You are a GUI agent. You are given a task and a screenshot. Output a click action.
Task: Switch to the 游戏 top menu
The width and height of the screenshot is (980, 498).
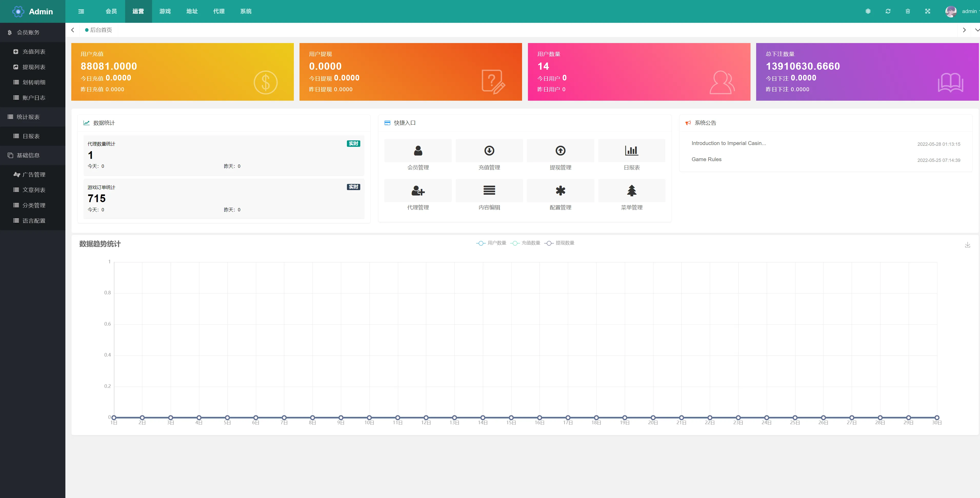tap(165, 12)
